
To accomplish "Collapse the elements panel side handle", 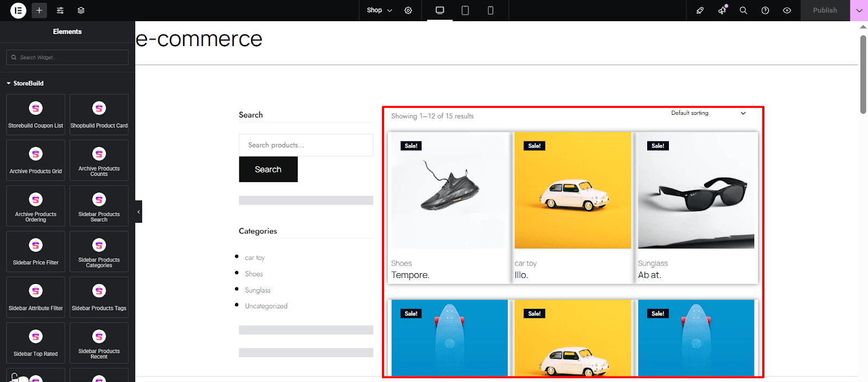I will (138, 212).
